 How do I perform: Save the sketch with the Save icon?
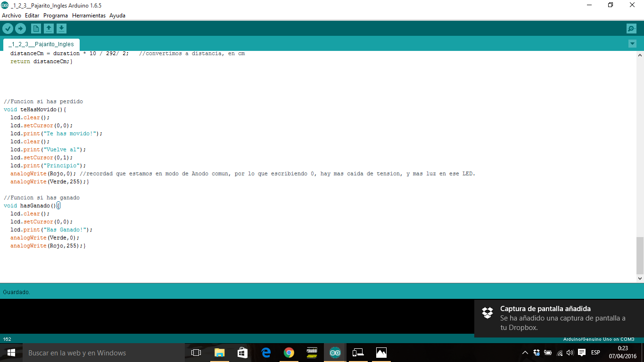point(61,29)
